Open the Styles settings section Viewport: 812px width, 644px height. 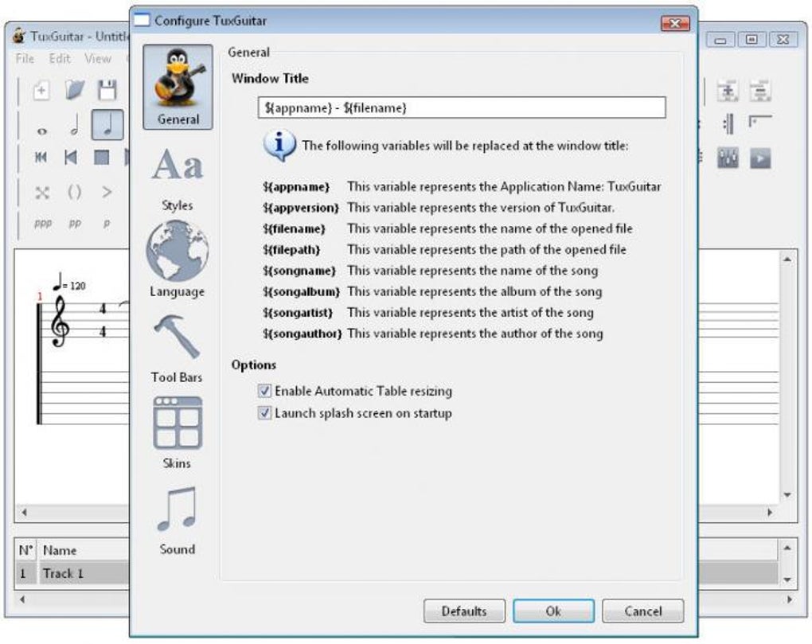point(177,178)
